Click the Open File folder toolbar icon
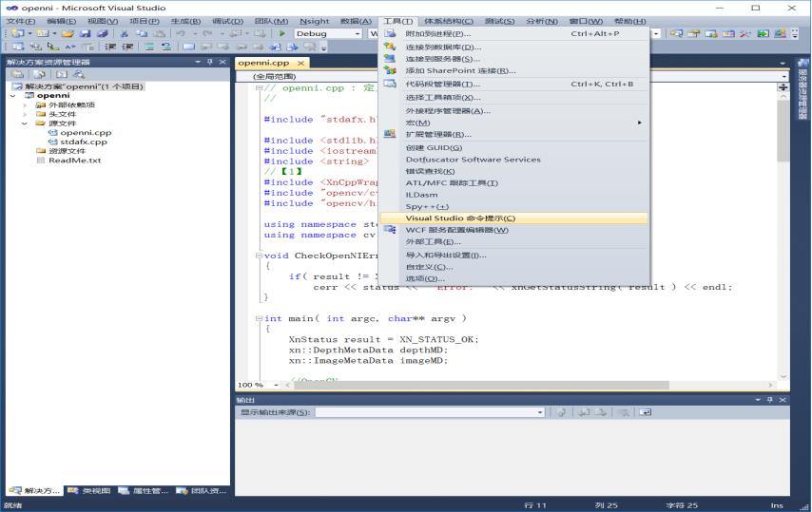The height and width of the screenshot is (512, 812). click(x=68, y=33)
